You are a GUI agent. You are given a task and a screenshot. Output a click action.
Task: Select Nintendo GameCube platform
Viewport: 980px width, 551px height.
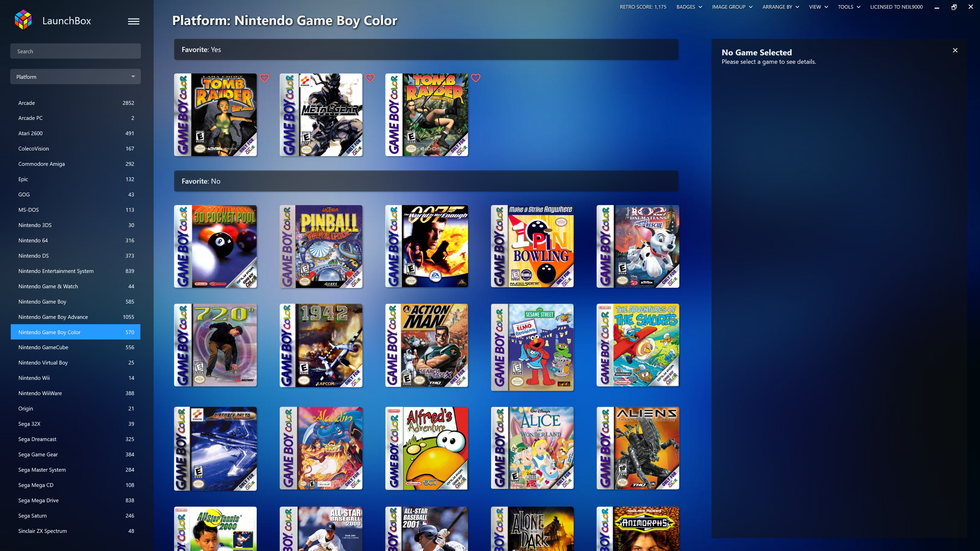tap(75, 347)
